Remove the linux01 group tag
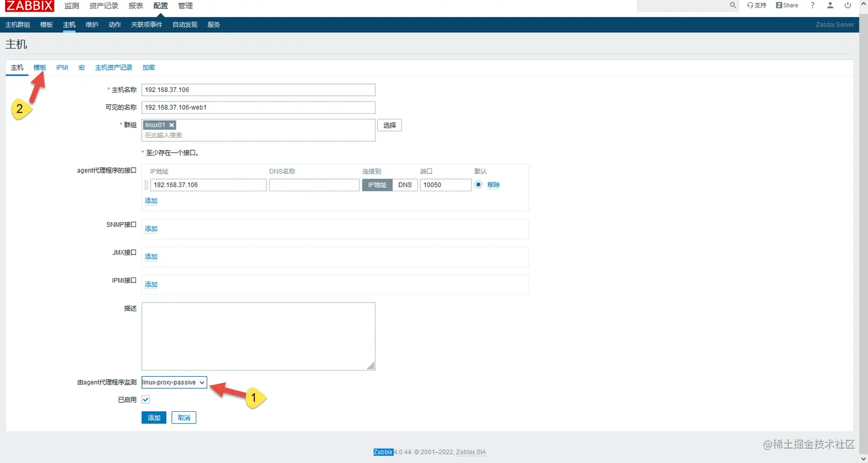Image resolution: width=868 pixels, height=463 pixels. click(172, 125)
